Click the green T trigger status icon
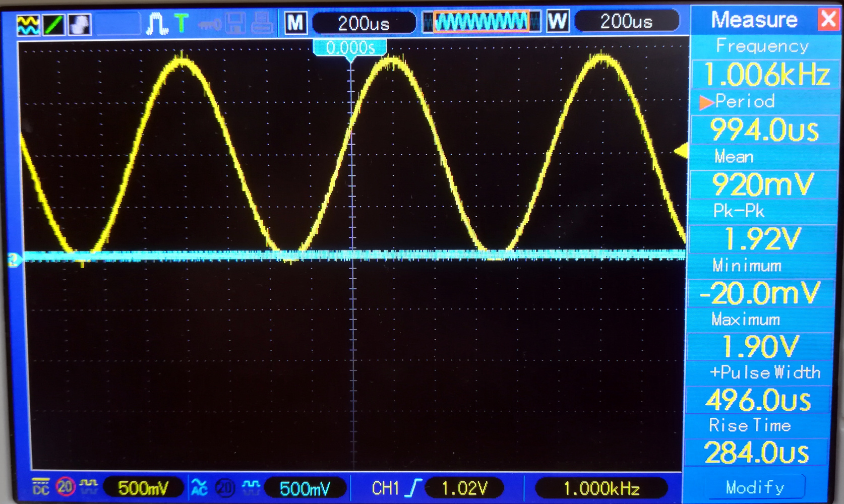 click(181, 23)
